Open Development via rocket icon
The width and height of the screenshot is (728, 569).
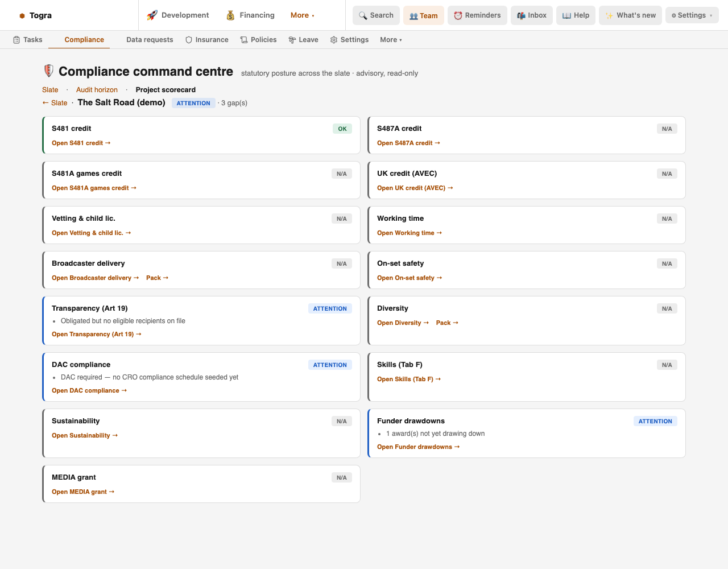pyautogui.click(x=152, y=15)
